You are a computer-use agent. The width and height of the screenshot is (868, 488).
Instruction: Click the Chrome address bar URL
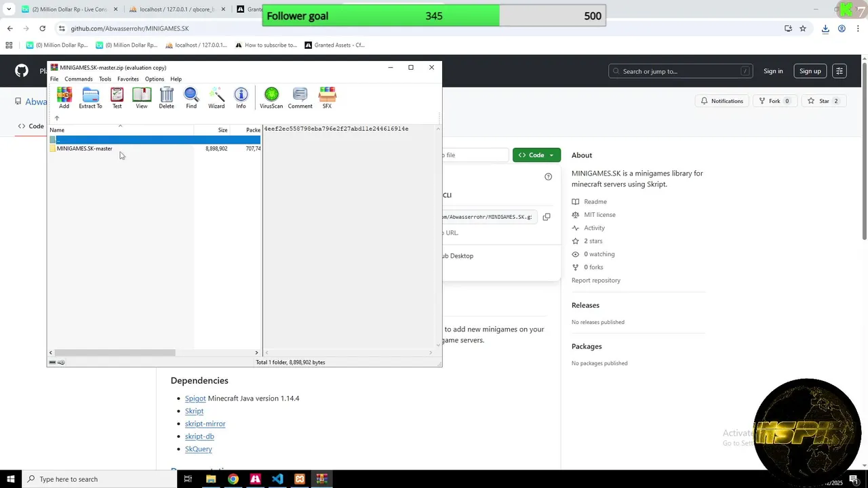point(130,28)
